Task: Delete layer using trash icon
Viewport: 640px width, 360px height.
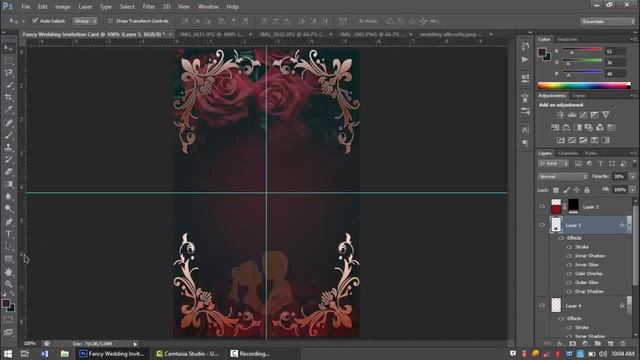Action: coord(623,344)
